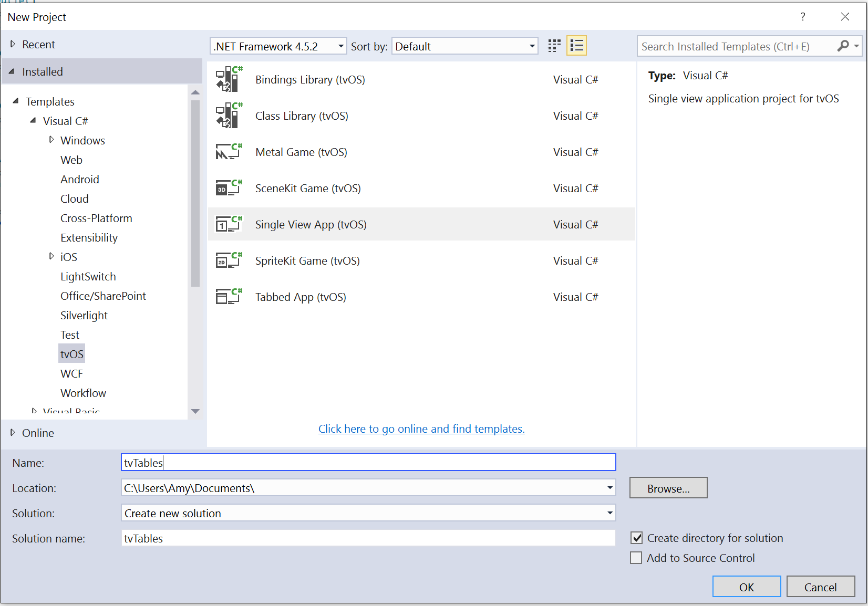Select the Metal Game (tvOS) icon
Viewport: 868px width, 606px height.
tap(229, 151)
